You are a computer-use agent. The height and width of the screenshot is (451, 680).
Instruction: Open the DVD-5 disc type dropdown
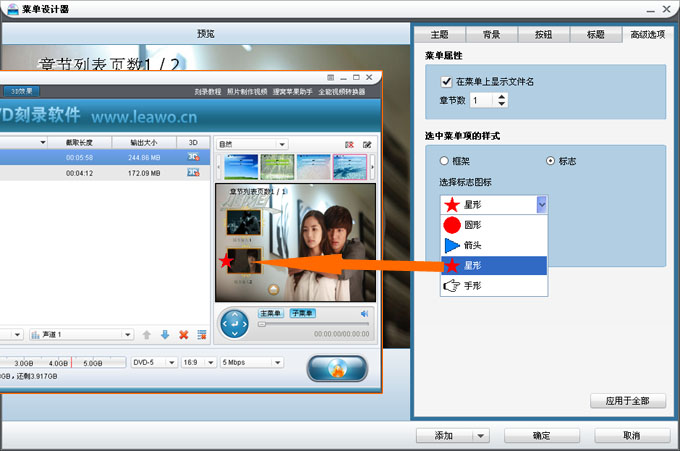[x=172, y=363]
